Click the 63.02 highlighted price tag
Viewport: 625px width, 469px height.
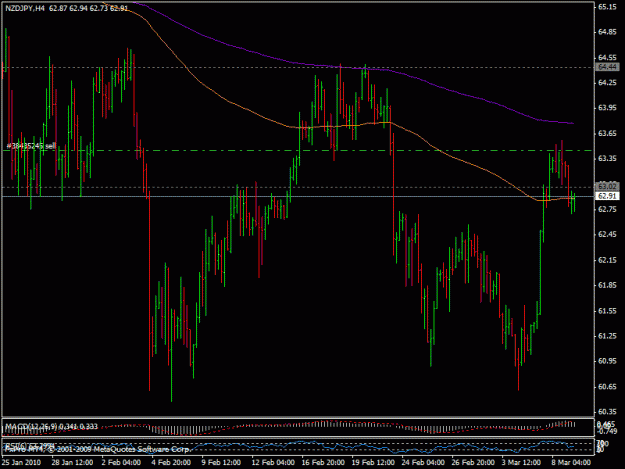(x=607, y=186)
